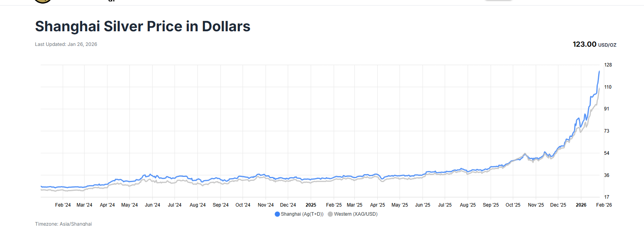Click the blue Shanghai legend dot
Viewport: 644px width, 226px height.
coord(277,214)
